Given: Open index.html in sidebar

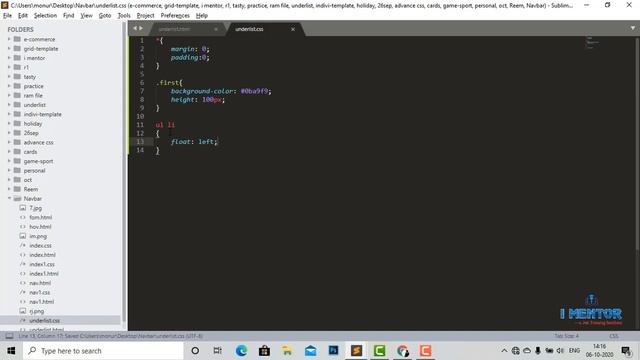Looking at the screenshot, I should (42, 255).
